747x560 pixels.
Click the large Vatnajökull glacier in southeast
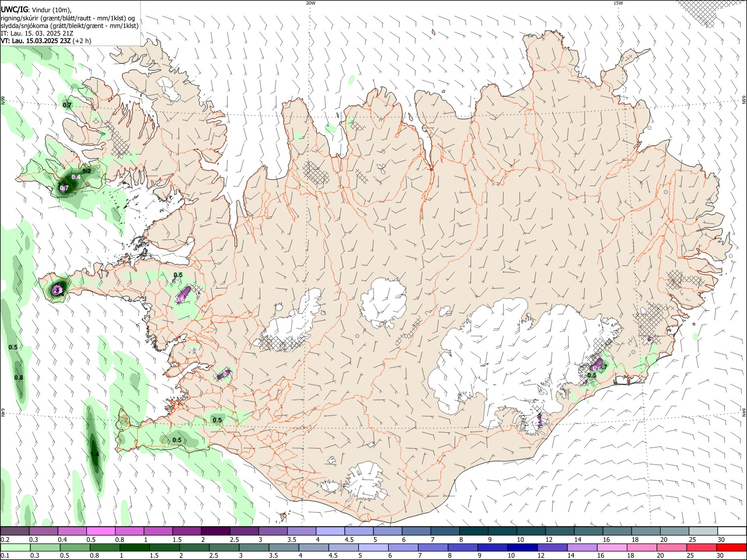(x=514, y=356)
